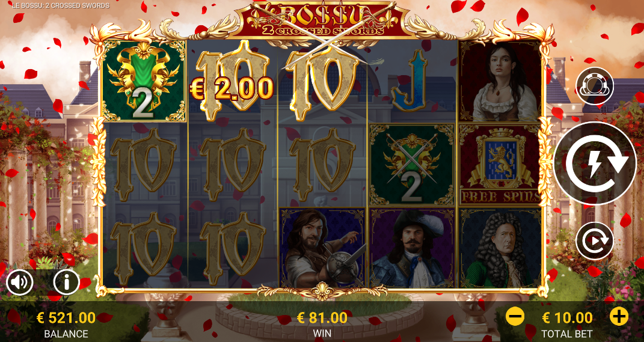Decrease total bet with minus button

click(515, 317)
